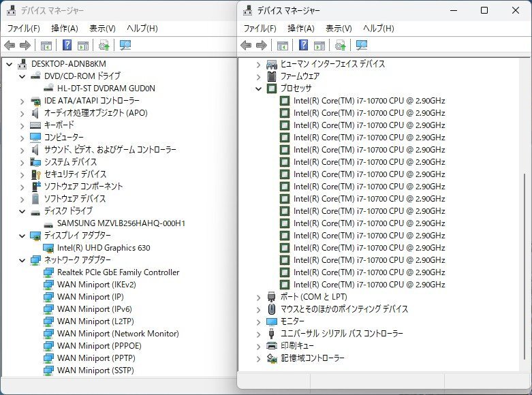The image size is (532, 395).
Task: Click the ユニバーサル シリアル バス コントローラー USB icon
Action: pyautogui.click(x=271, y=334)
